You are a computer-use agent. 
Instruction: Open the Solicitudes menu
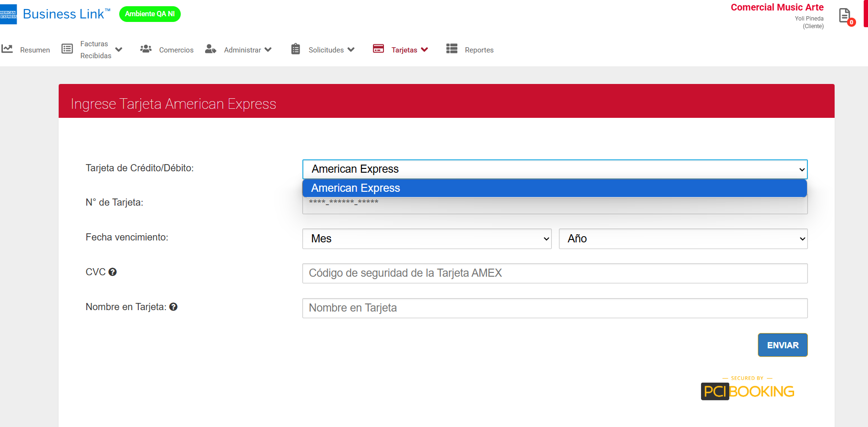click(326, 50)
